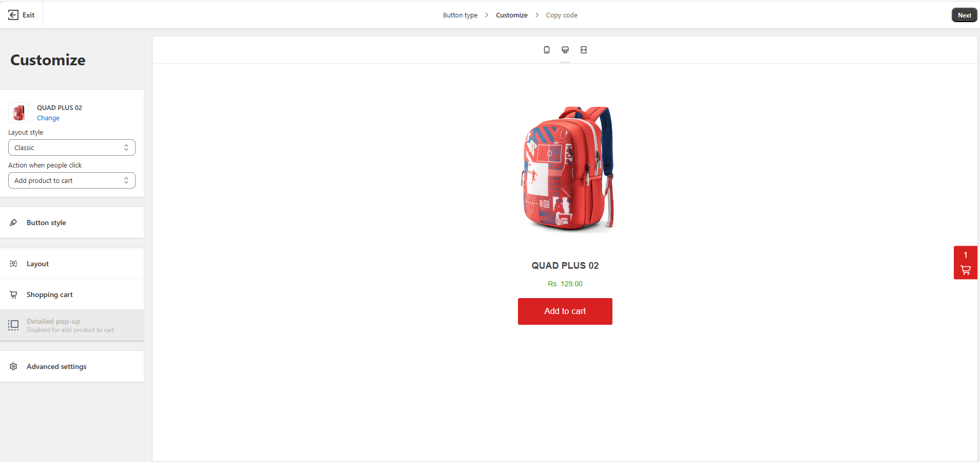Expand the Button style section
The image size is (980, 462).
click(x=72, y=223)
